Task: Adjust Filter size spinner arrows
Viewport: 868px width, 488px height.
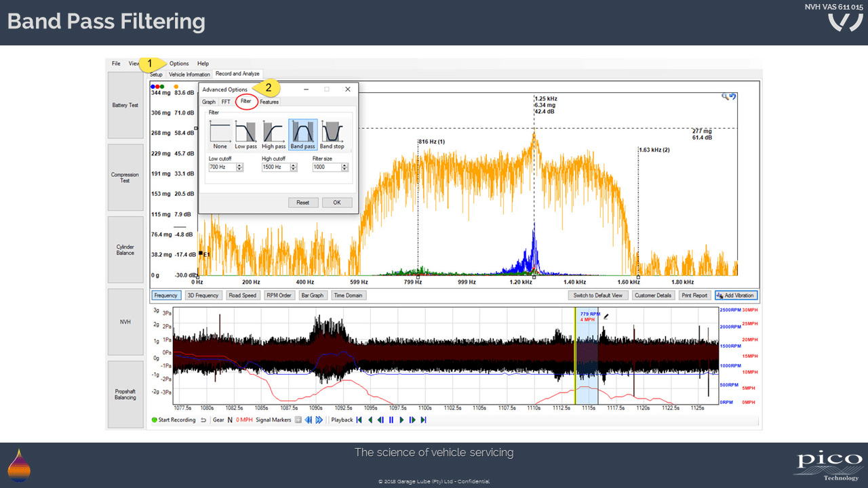Action: pos(344,167)
